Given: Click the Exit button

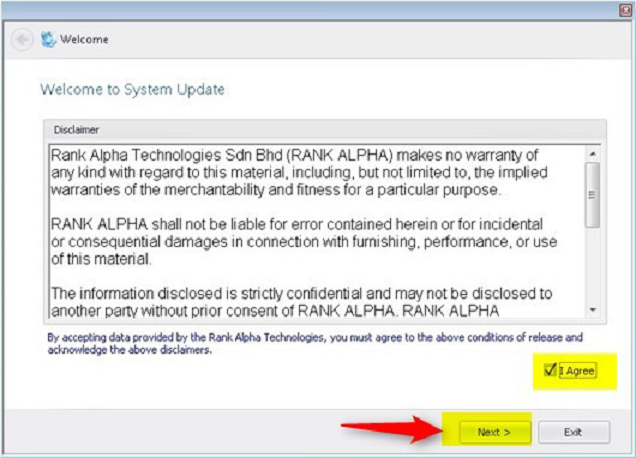Looking at the screenshot, I should [574, 432].
